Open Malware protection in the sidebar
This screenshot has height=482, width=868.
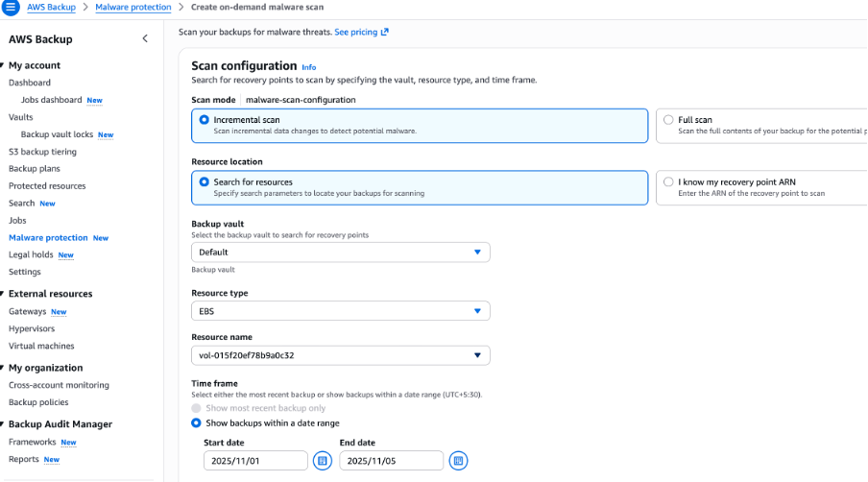(48, 237)
